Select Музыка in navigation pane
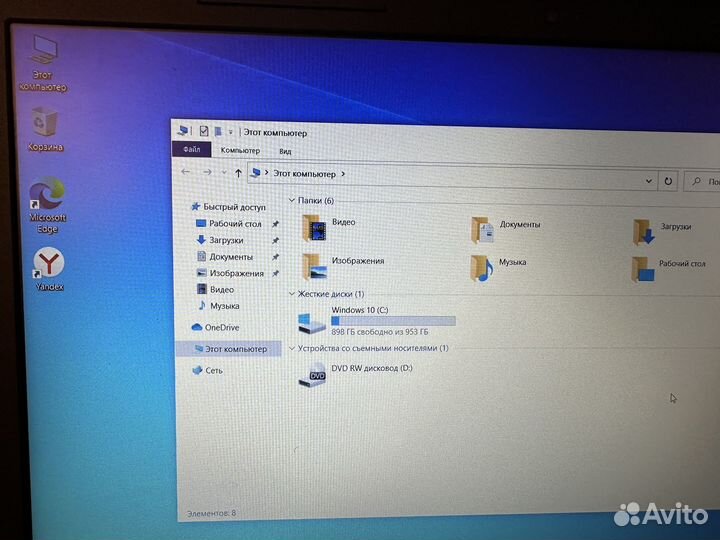 pos(218,306)
